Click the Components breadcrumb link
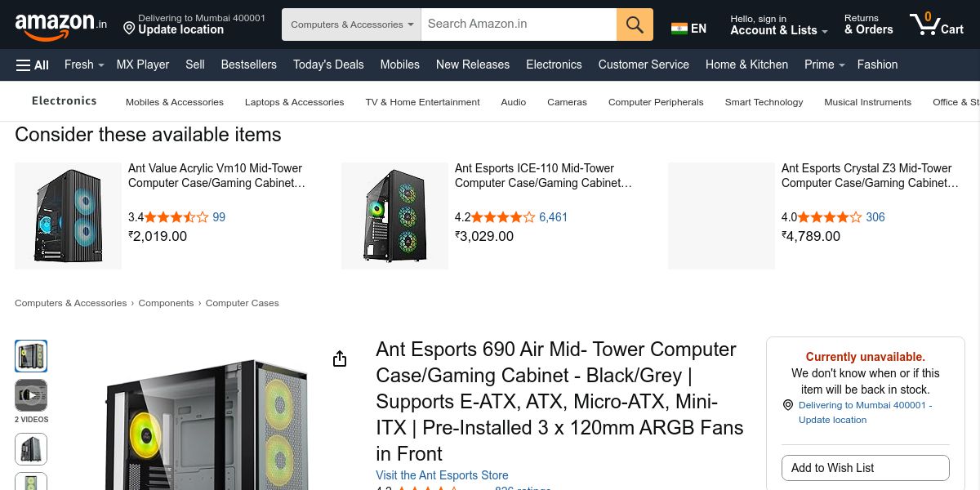The width and height of the screenshot is (980, 490). coord(166,303)
